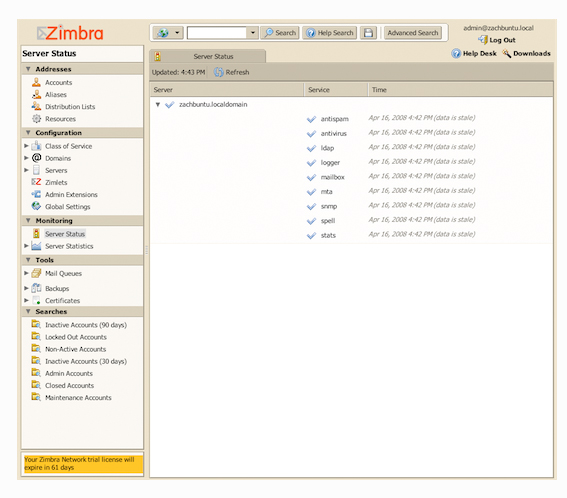Collapse the Configuration section

28,132
